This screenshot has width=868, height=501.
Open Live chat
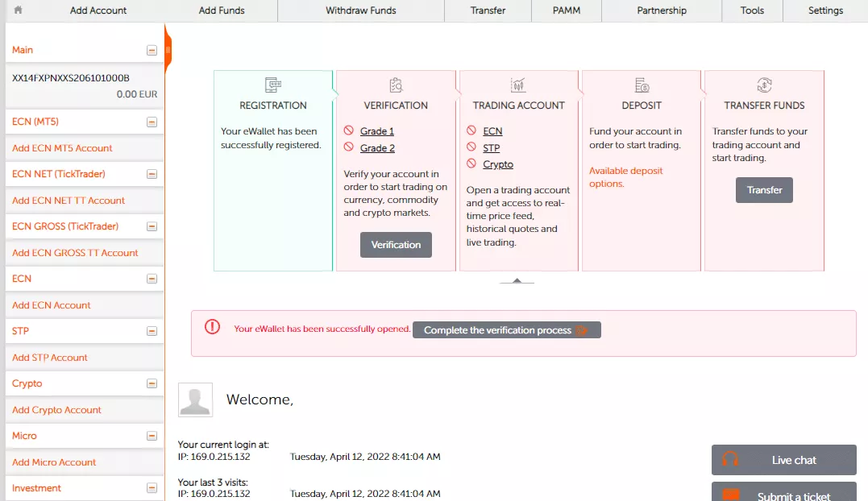point(784,460)
